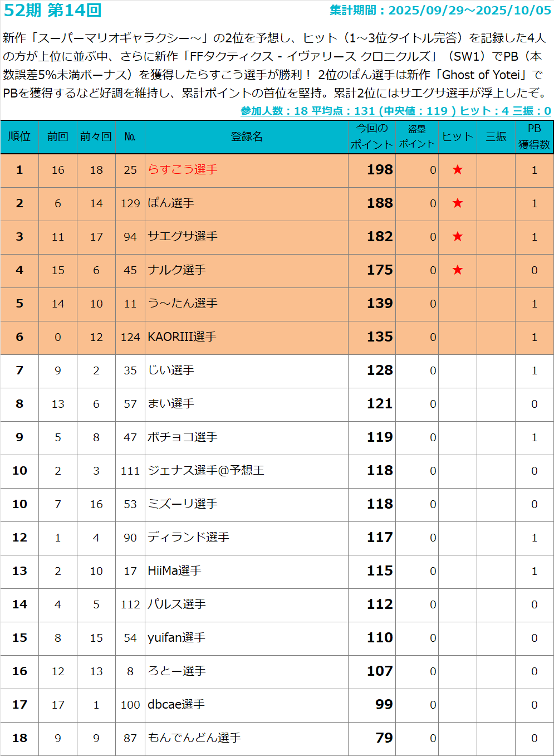Click the PB獲得数 column header
554x756 pixels.
click(534, 136)
